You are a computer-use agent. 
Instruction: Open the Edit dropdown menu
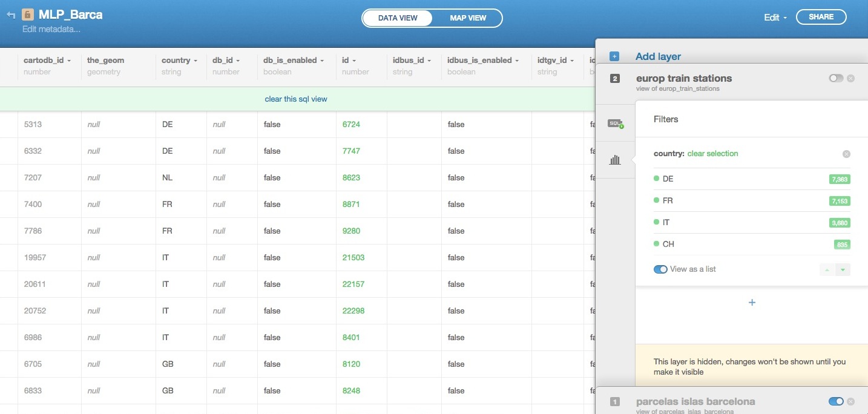tap(775, 18)
